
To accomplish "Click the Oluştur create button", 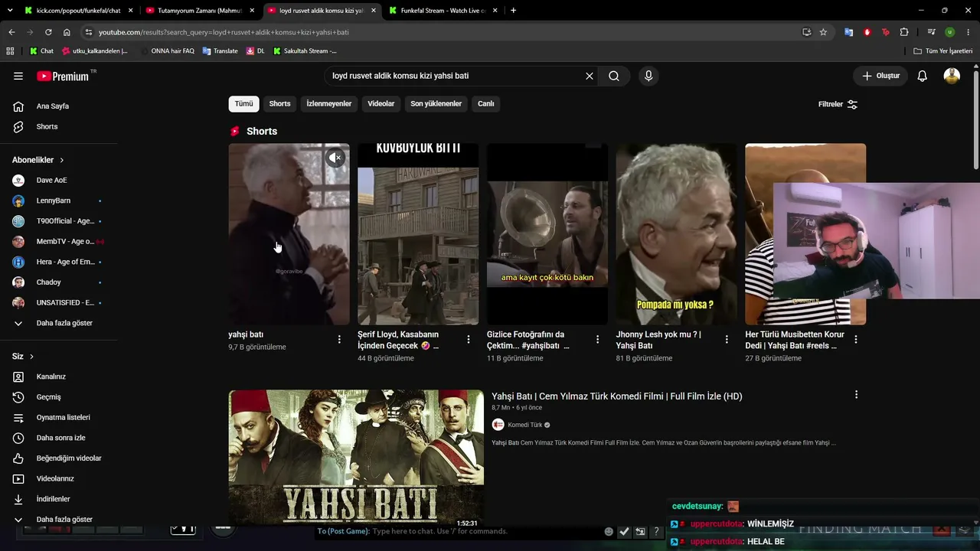I will point(880,76).
